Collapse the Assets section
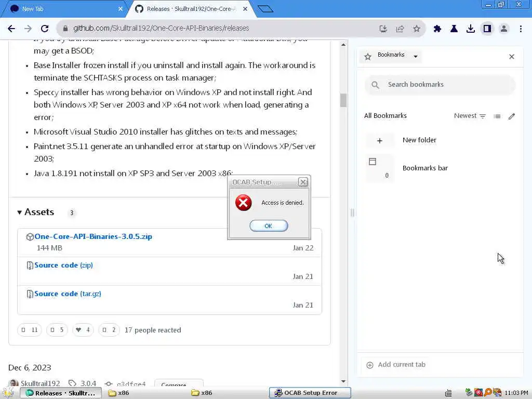The height and width of the screenshot is (399, 532). pos(36,212)
